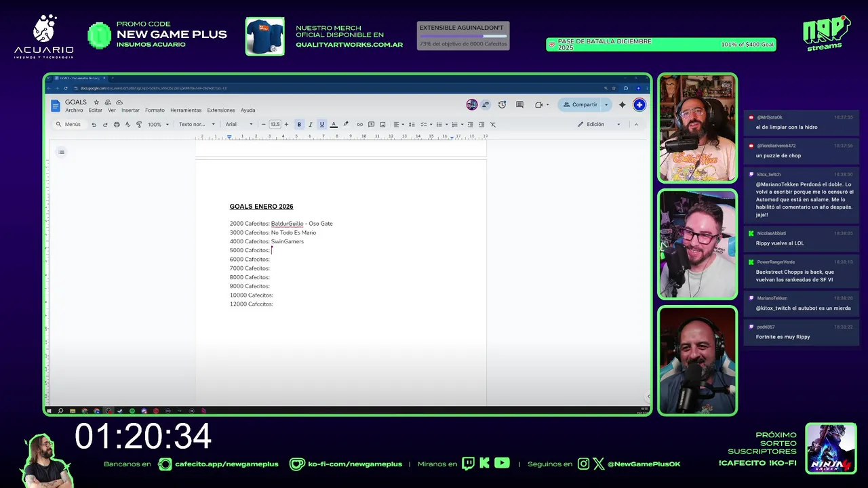Click the line 12000 Cafecitos:
The height and width of the screenshot is (488, 868).
point(251,304)
